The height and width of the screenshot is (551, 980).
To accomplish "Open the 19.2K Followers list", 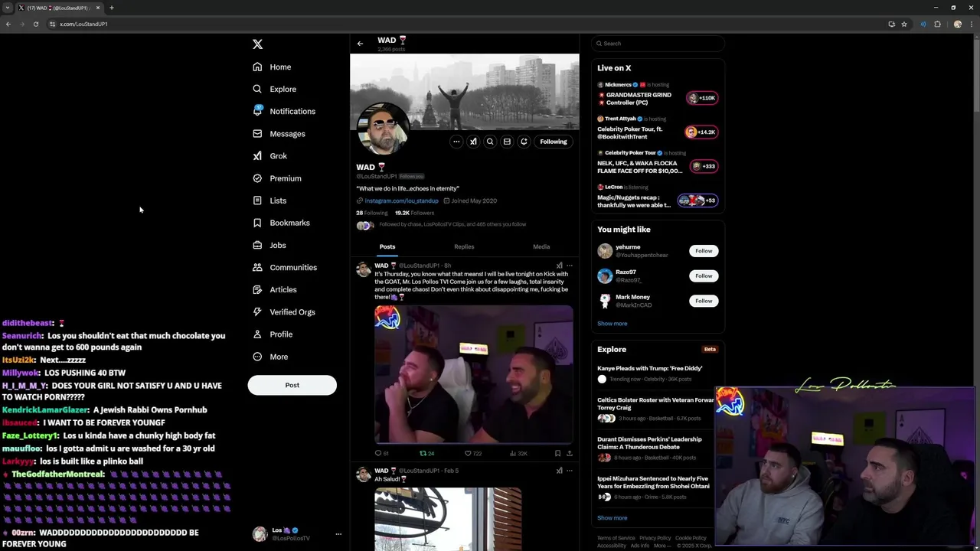I will pyautogui.click(x=414, y=213).
